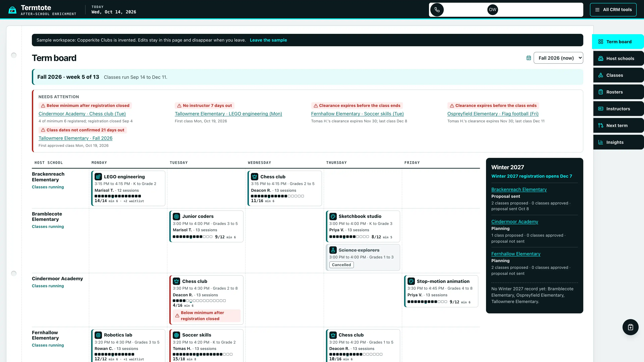644x362 pixels.
Task: Click the Science explorers flask icon
Action: pos(333,250)
